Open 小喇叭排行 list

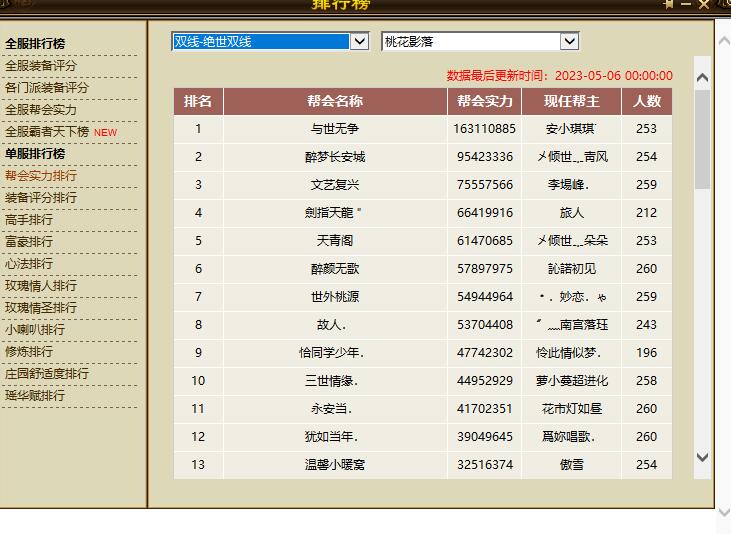35,330
